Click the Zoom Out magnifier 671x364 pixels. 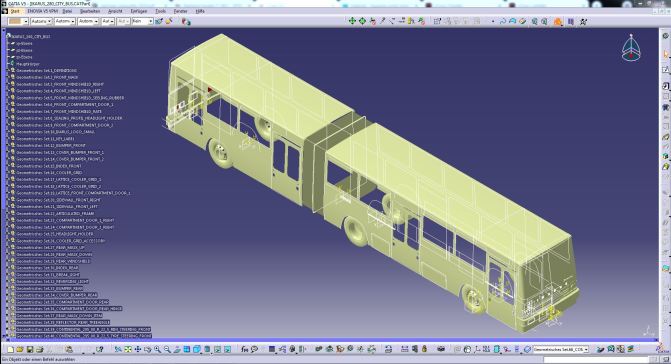pos(167,349)
